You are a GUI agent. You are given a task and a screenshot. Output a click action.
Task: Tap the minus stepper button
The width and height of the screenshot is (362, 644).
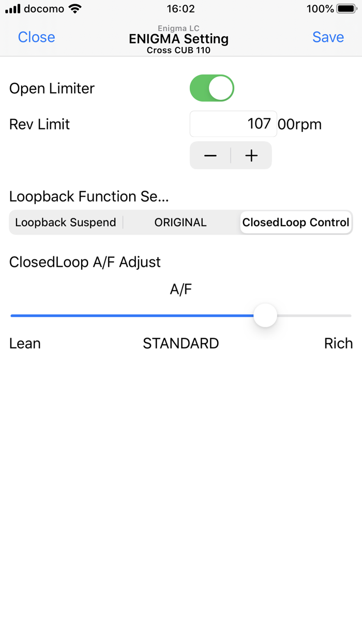click(210, 155)
